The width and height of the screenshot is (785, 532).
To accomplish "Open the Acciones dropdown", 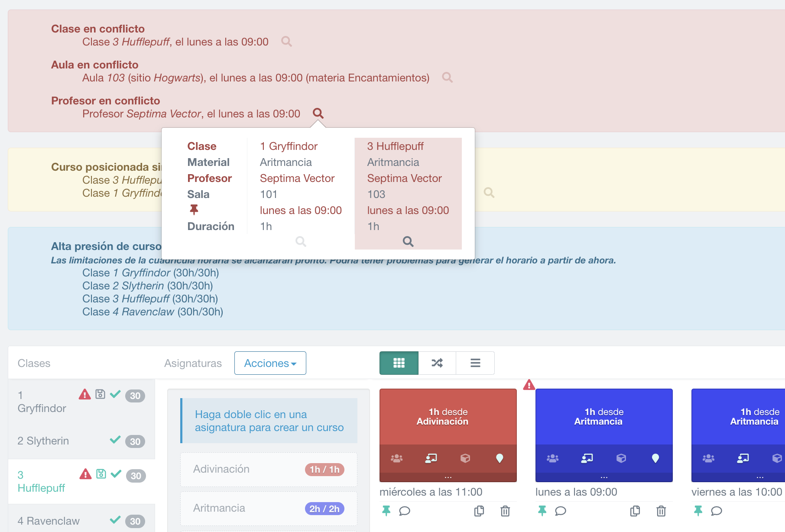I will coord(270,363).
